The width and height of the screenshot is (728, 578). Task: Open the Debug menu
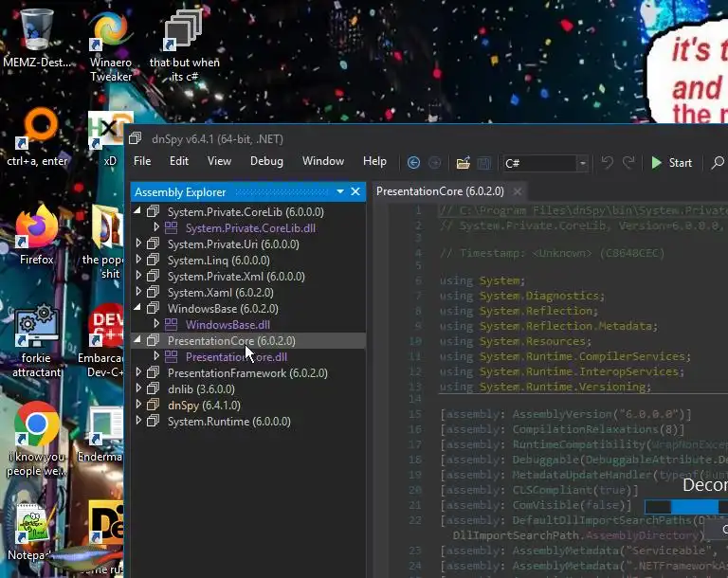tap(266, 161)
